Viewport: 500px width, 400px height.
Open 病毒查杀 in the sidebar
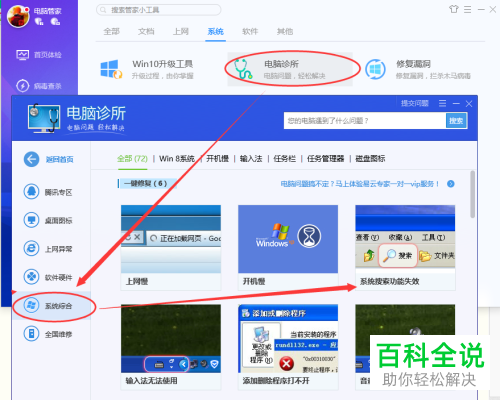coord(39,86)
